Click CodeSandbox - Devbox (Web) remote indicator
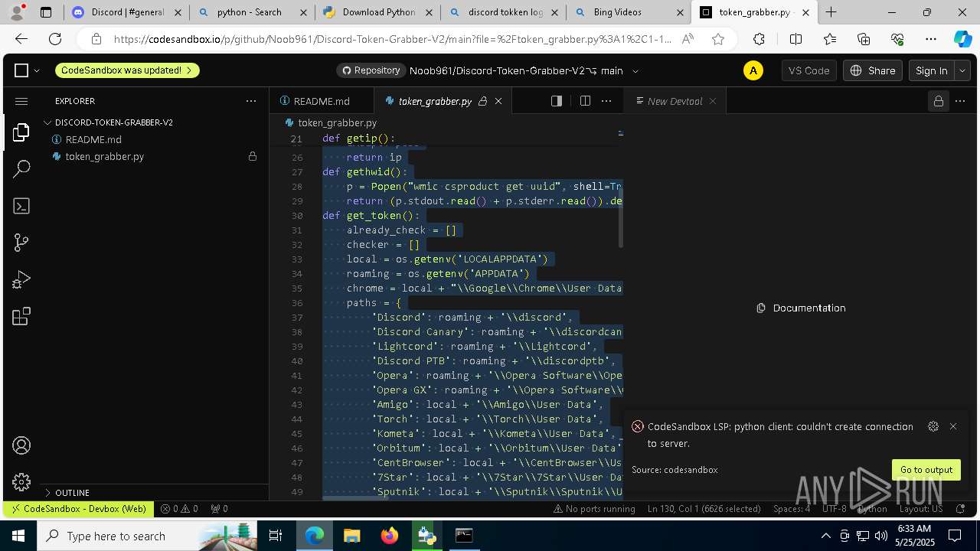Image resolution: width=980 pixels, height=551 pixels. (77, 509)
